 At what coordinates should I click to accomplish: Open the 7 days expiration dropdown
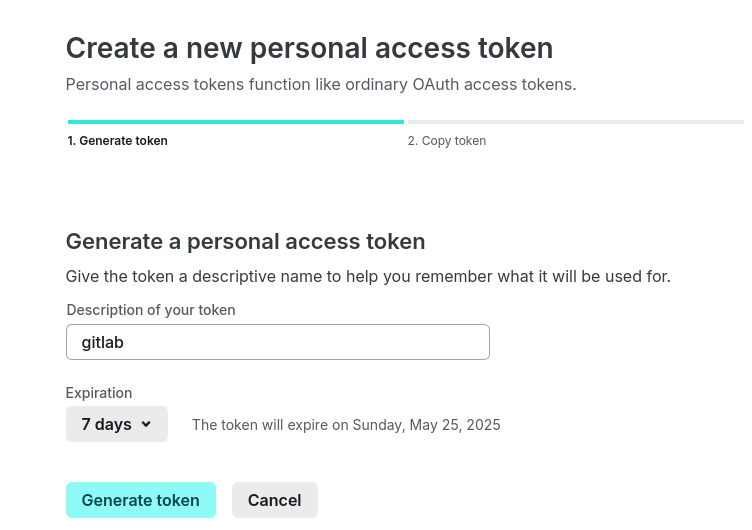click(x=116, y=424)
